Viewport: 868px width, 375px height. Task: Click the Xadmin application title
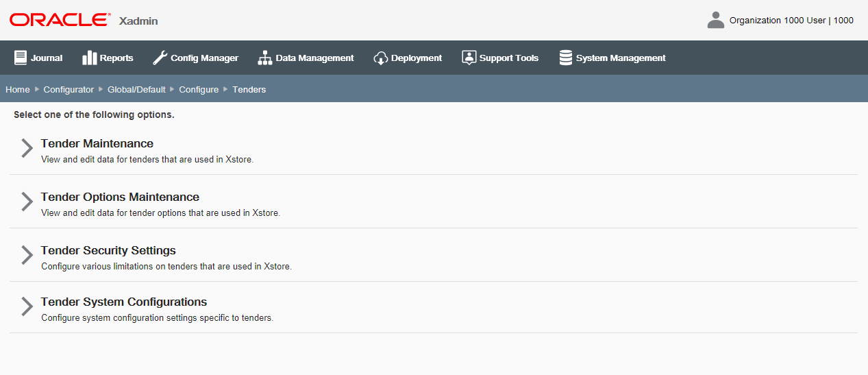138,21
